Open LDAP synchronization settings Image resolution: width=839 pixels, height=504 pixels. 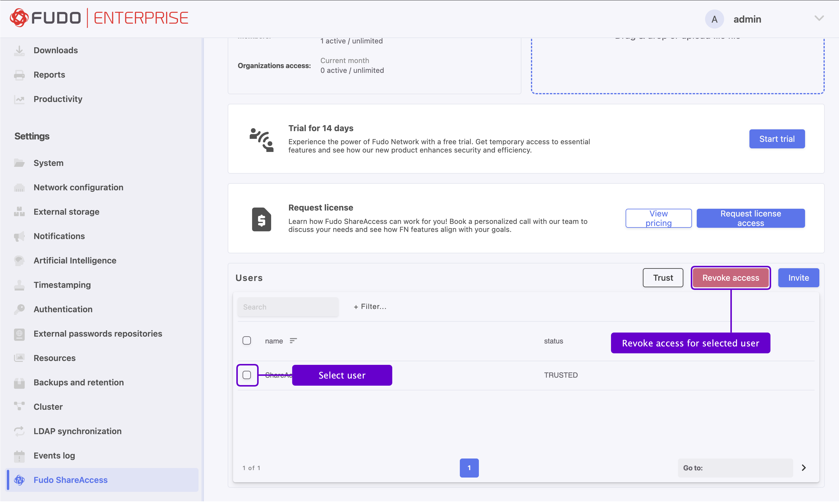click(x=78, y=431)
